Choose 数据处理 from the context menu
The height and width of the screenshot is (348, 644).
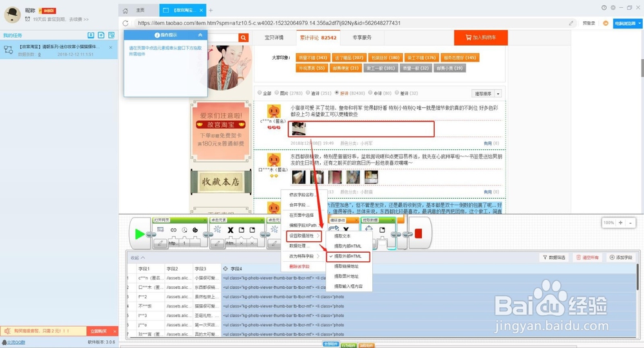click(299, 246)
